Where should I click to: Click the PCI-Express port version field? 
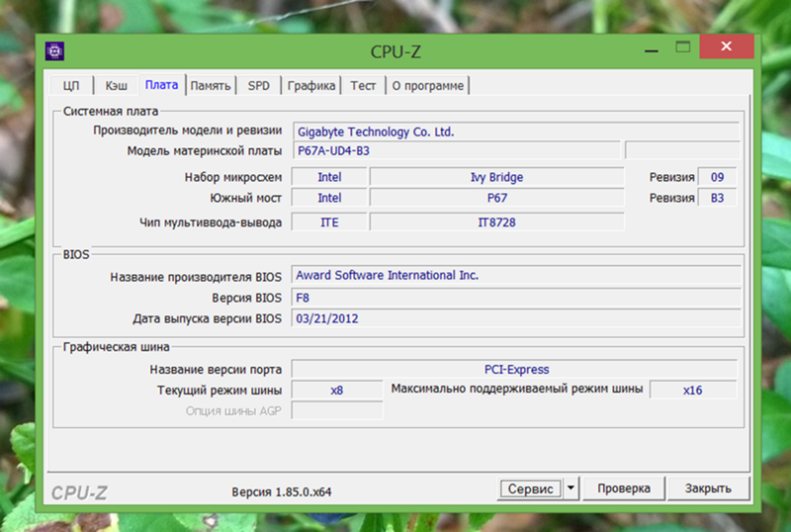click(515, 369)
